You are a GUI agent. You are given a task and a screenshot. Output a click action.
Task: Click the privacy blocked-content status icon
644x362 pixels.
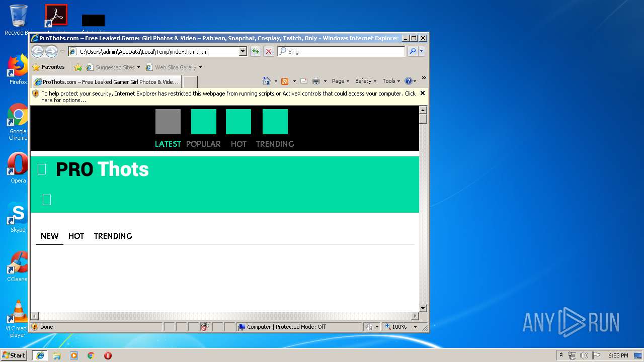click(205, 327)
